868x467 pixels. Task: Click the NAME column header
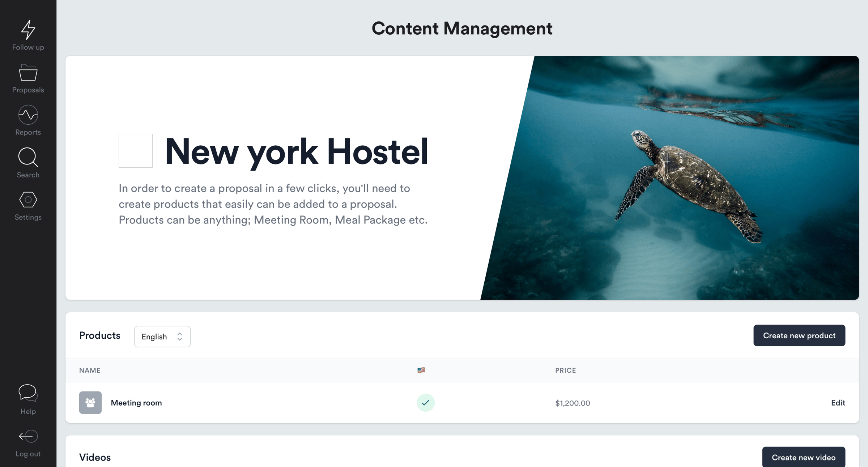(x=90, y=370)
